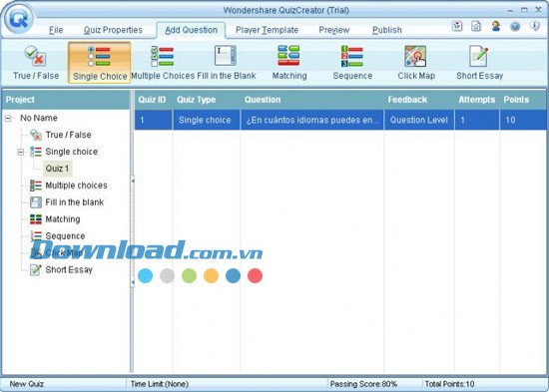Viewport: 549px width, 392px height.
Task: Select Sequence in project tree
Action: pyautogui.click(x=65, y=236)
